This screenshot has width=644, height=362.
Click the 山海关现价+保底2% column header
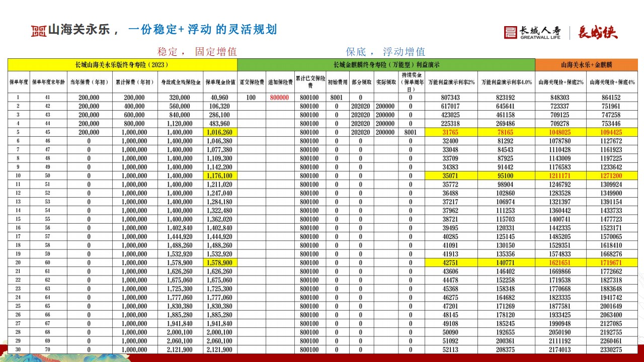point(560,81)
